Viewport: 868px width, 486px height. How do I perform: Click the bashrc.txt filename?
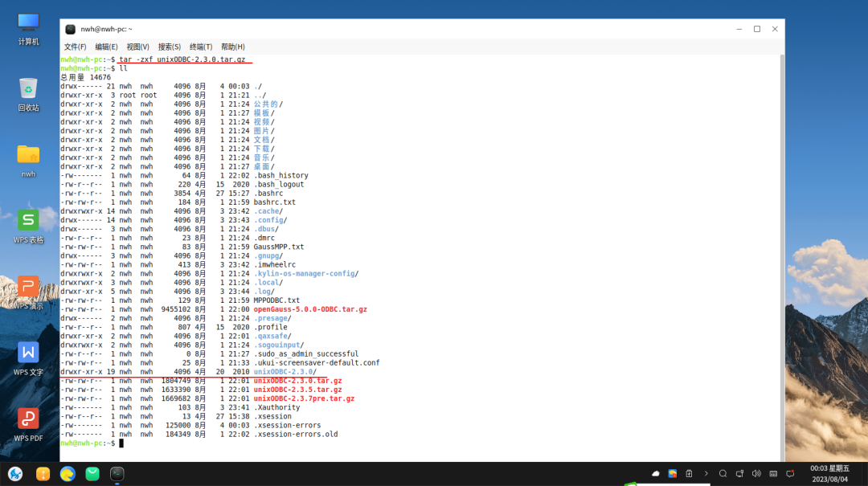point(275,202)
